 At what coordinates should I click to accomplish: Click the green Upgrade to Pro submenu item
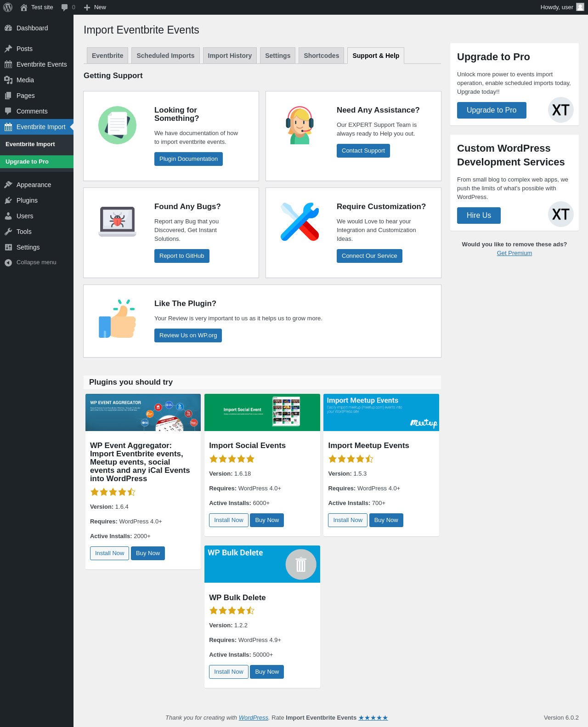(37, 162)
